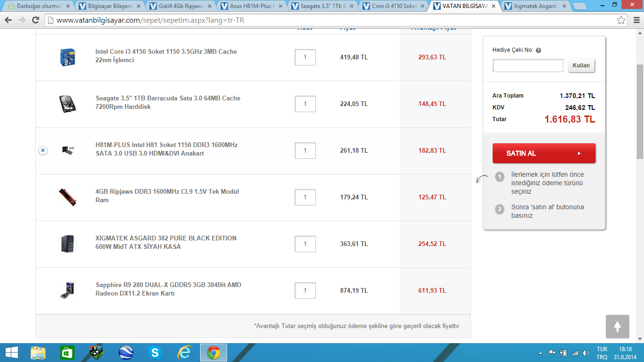Click quantity field for Seagate Barracuda harddisk

[x=305, y=104]
